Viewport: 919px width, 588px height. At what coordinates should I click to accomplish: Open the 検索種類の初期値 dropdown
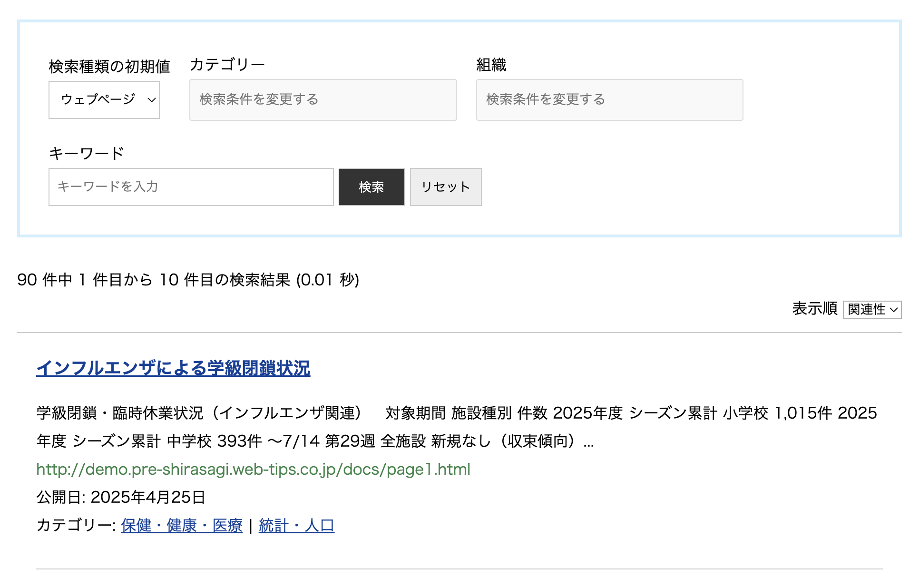[104, 100]
